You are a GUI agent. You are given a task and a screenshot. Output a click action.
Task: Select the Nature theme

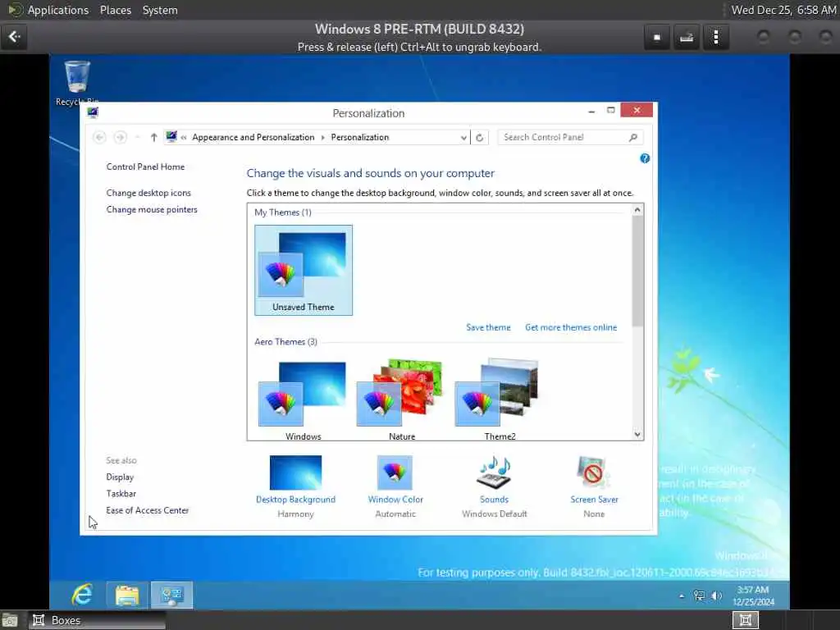pyautogui.click(x=401, y=400)
